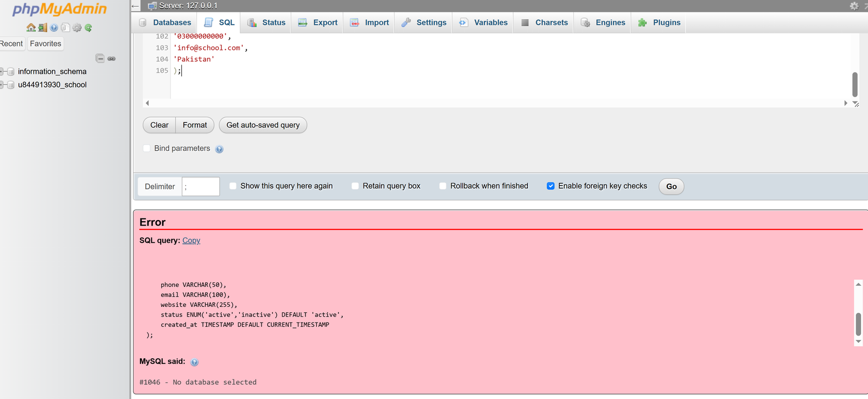Click the server icon beside Server: 127.0.0.1
This screenshot has height=399, width=868.
[152, 6]
